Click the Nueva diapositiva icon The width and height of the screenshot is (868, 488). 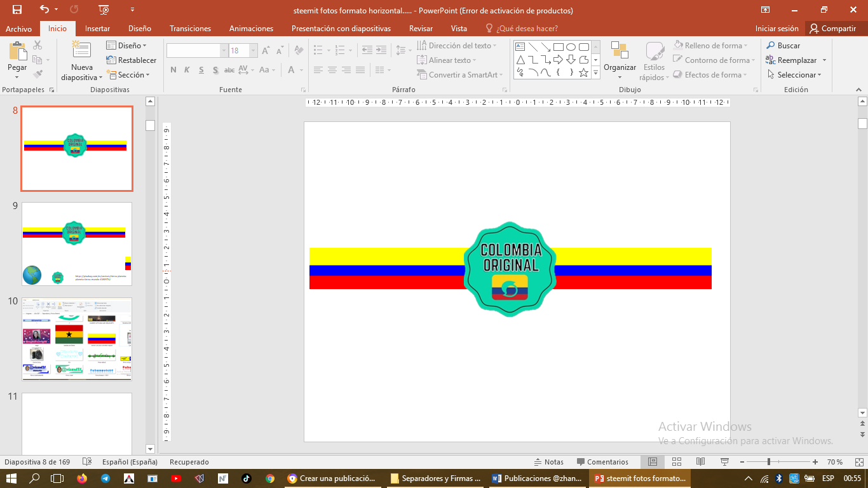[x=81, y=50]
